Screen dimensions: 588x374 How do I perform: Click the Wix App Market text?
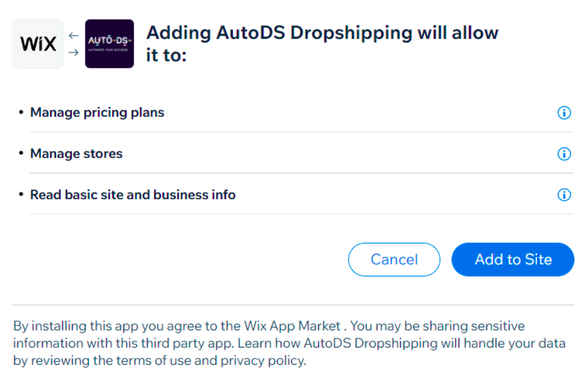tap(292, 326)
